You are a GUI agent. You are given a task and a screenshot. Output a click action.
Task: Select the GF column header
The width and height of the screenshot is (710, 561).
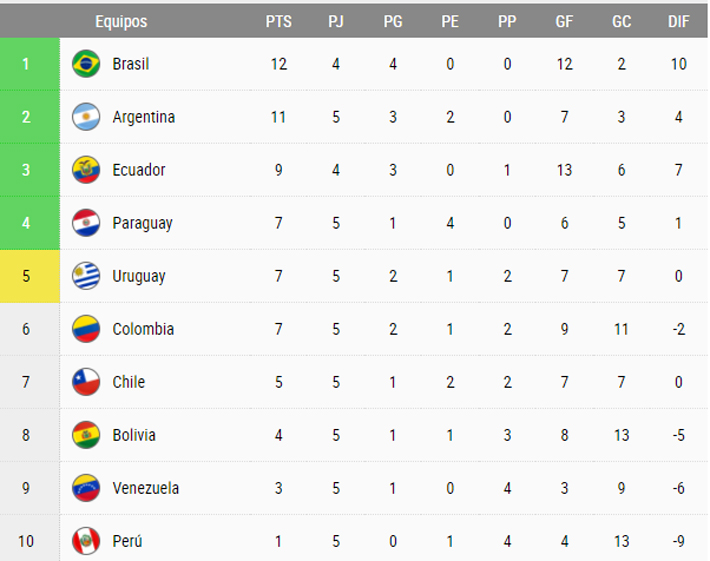tap(564, 21)
